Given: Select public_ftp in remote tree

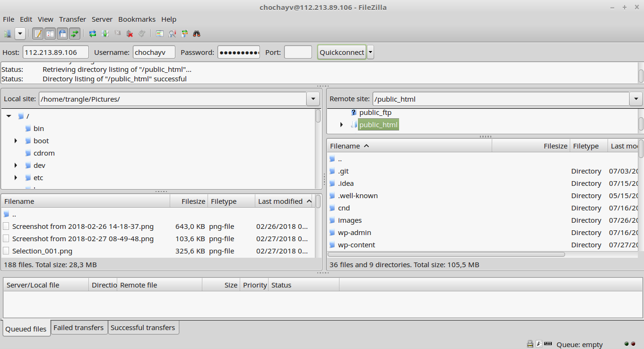Looking at the screenshot, I should (x=375, y=113).
